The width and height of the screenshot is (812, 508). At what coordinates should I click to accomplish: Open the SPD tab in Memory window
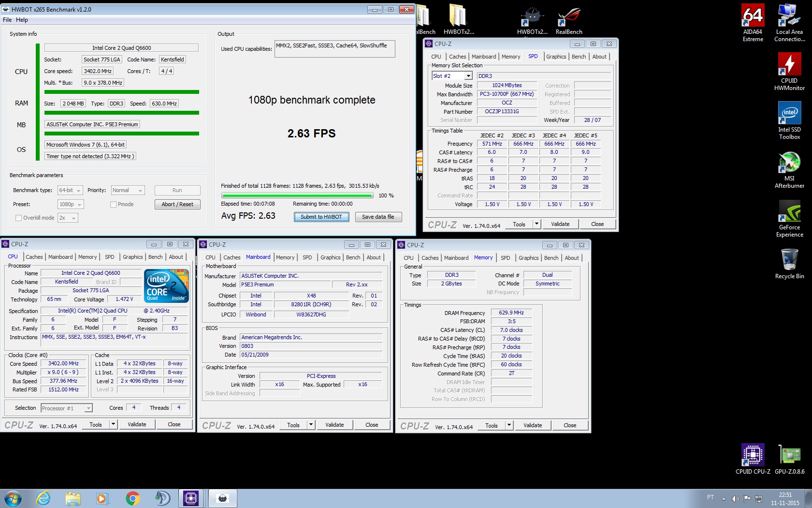pos(506,258)
